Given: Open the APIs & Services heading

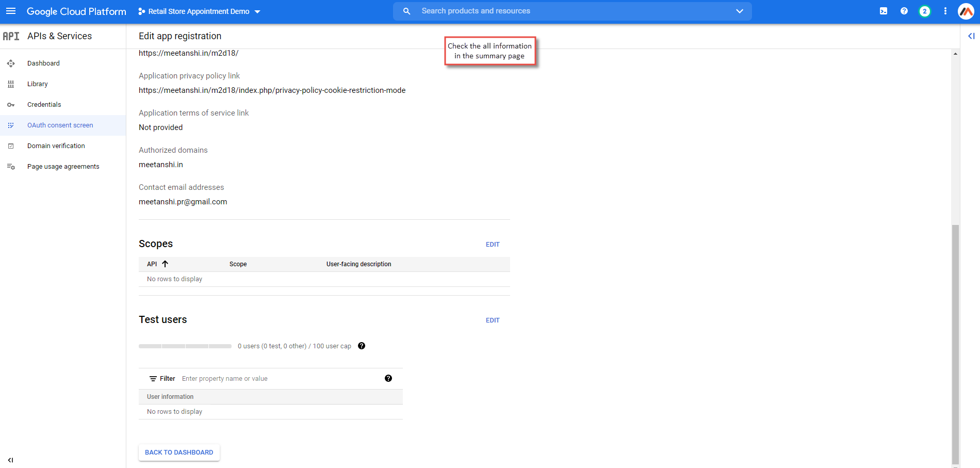Looking at the screenshot, I should [59, 36].
